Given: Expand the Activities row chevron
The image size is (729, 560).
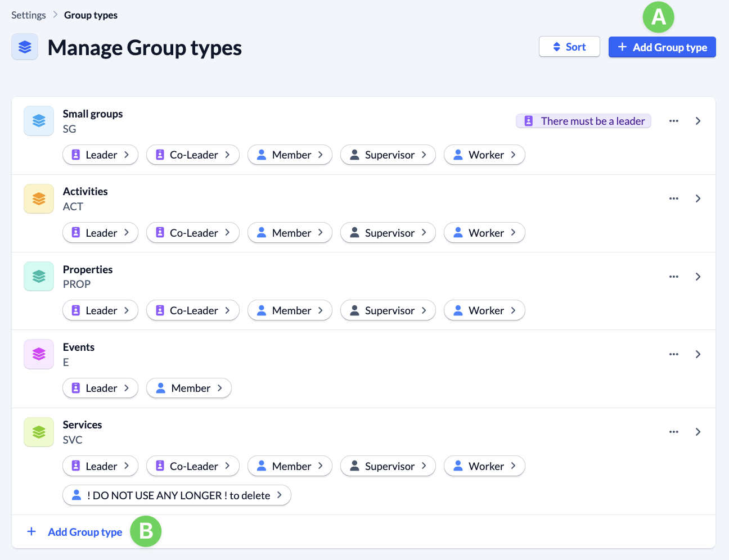Looking at the screenshot, I should (x=697, y=198).
